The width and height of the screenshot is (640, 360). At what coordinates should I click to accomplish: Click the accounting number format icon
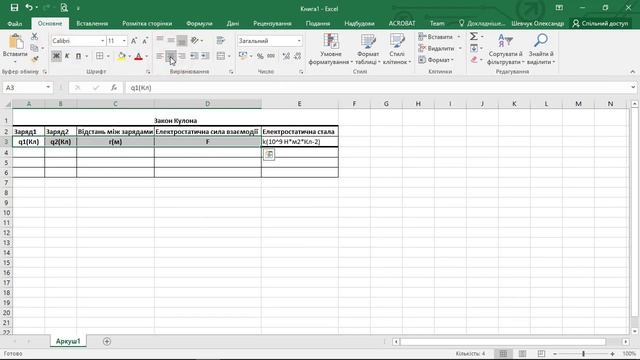point(243,56)
